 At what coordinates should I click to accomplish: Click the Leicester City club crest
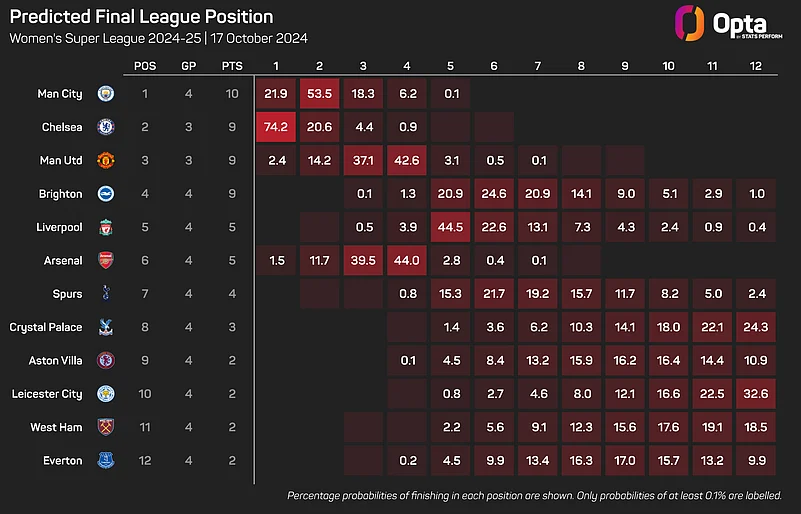click(106, 394)
